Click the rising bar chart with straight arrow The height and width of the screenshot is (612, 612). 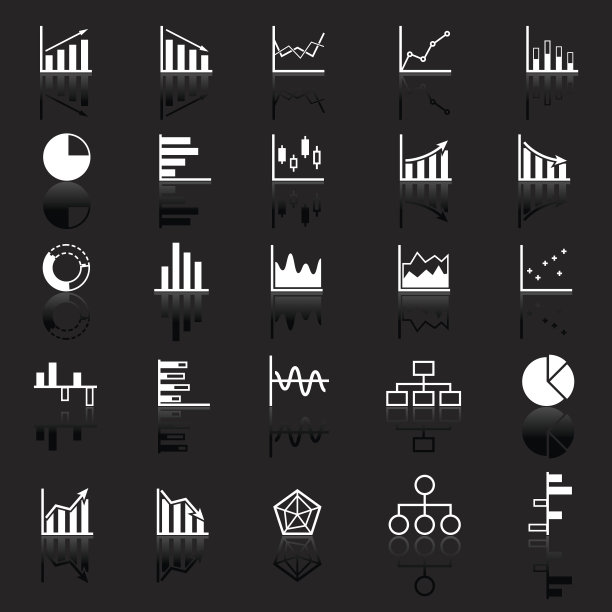click(66, 49)
